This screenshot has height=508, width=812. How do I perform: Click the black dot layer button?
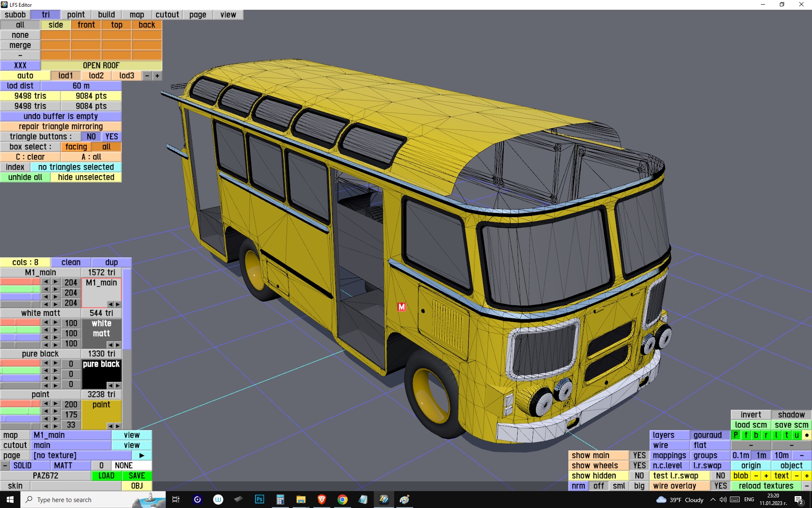[x=807, y=435]
